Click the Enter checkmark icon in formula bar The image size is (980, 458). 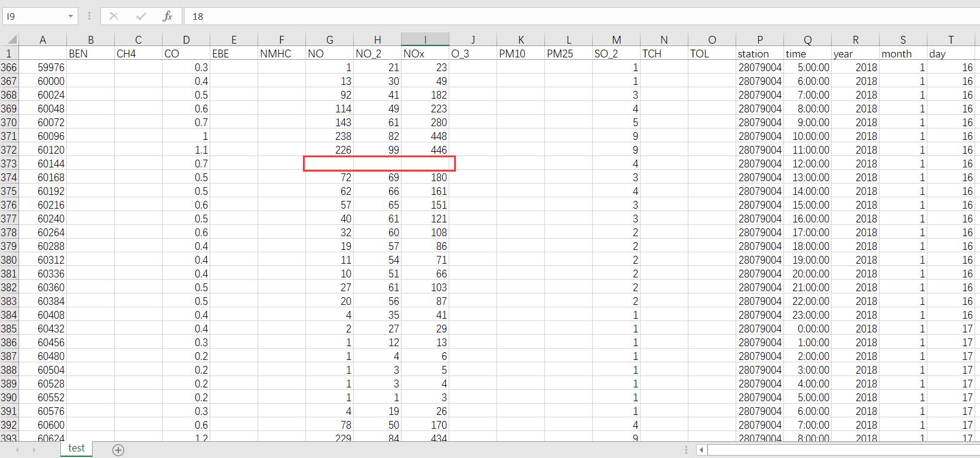tap(141, 16)
